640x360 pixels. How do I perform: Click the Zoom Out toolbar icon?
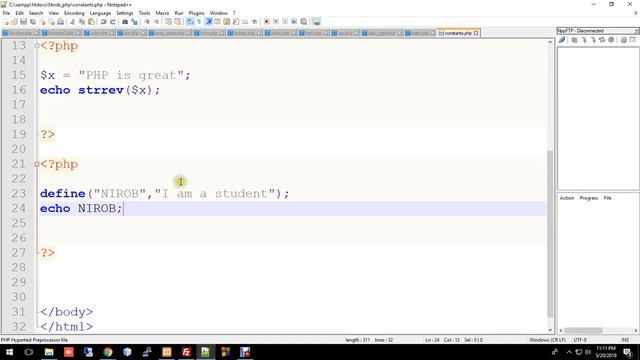click(156, 22)
